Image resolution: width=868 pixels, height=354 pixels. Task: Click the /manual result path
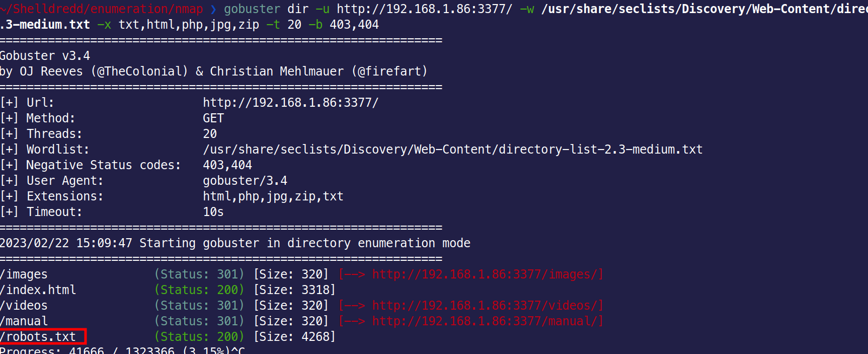pyautogui.click(x=24, y=321)
